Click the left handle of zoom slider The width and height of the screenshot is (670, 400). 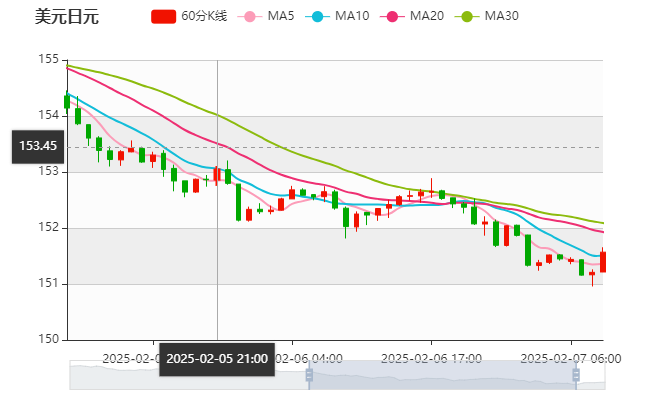(x=308, y=375)
